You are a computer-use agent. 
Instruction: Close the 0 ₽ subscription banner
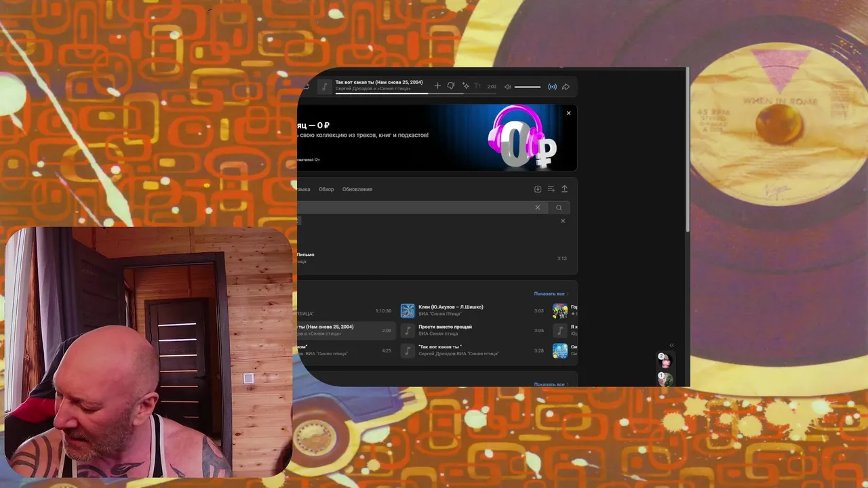coord(568,113)
